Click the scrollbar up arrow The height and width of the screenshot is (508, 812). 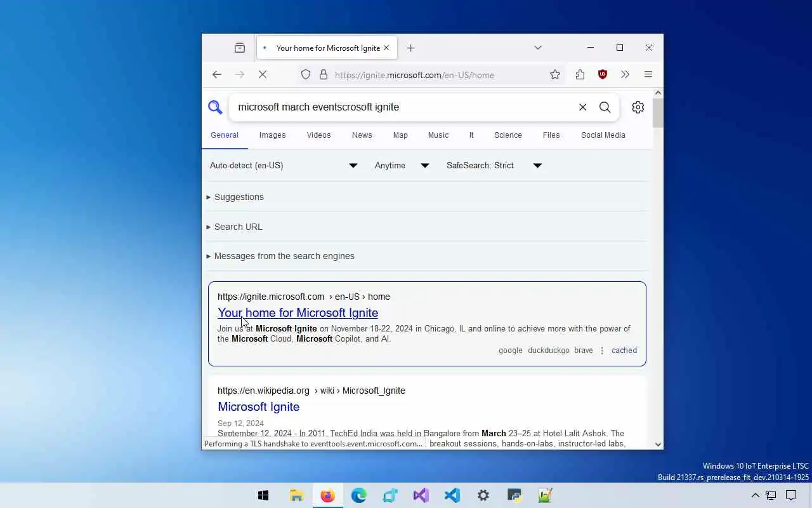[x=658, y=93]
